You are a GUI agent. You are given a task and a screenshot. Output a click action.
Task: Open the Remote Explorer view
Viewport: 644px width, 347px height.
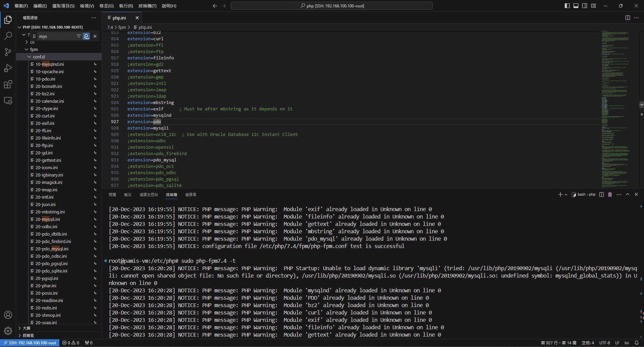[8, 100]
